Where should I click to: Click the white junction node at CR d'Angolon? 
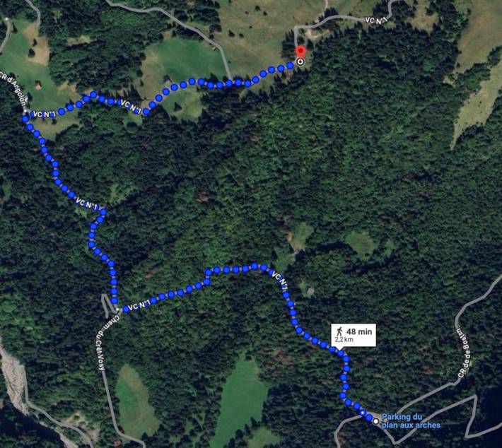point(25,111)
